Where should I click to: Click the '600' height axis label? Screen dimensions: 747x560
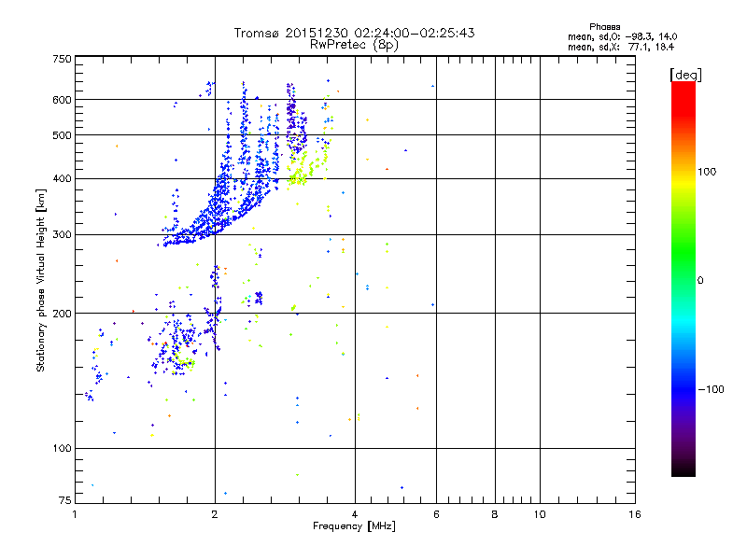[x=62, y=100]
